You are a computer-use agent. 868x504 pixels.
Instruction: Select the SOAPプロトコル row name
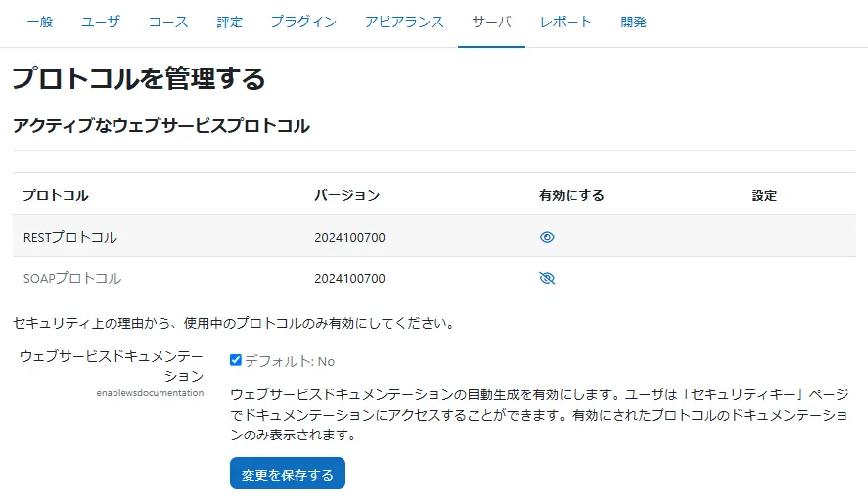coord(72,278)
